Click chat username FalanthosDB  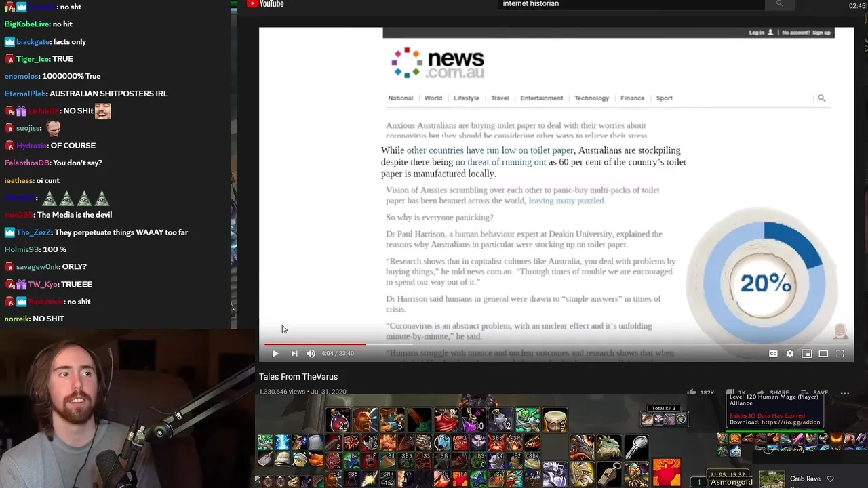(x=27, y=163)
